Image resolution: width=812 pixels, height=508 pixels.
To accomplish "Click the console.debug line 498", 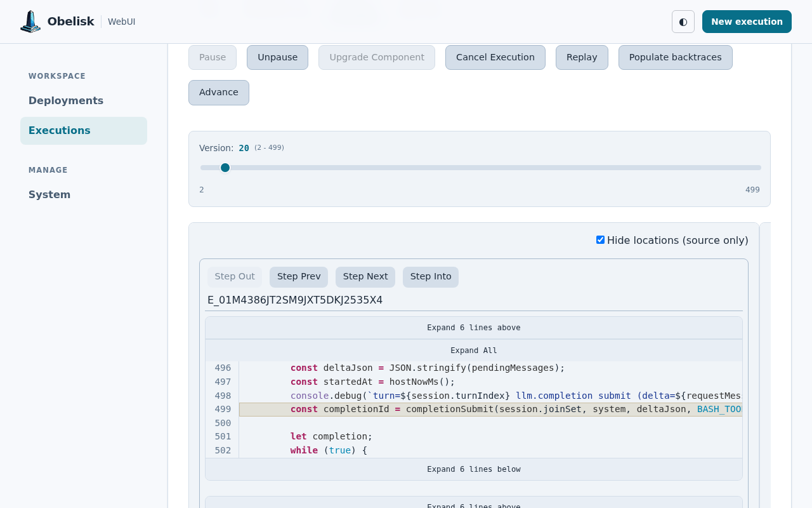I will (x=516, y=396).
